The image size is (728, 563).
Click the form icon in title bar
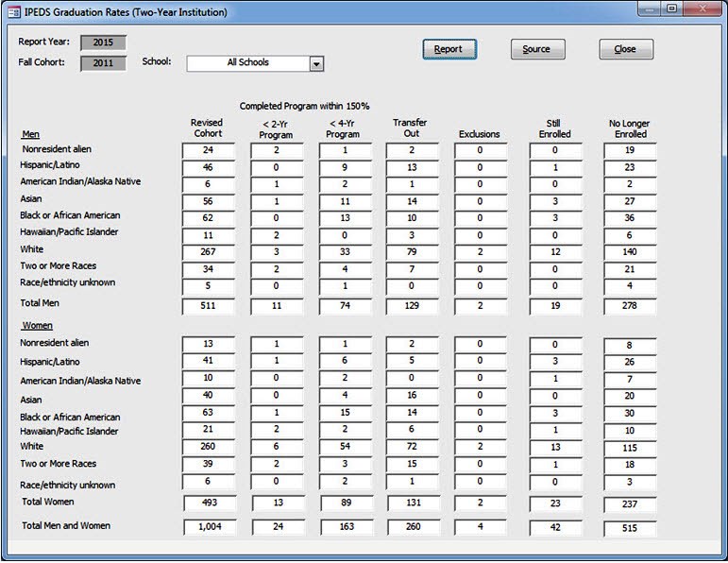(x=14, y=12)
